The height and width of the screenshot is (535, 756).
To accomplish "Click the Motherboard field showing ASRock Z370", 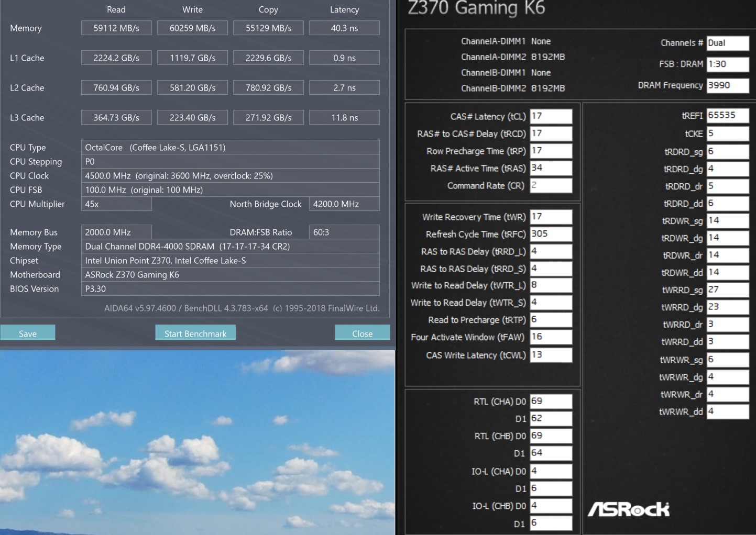I will tap(231, 274).
